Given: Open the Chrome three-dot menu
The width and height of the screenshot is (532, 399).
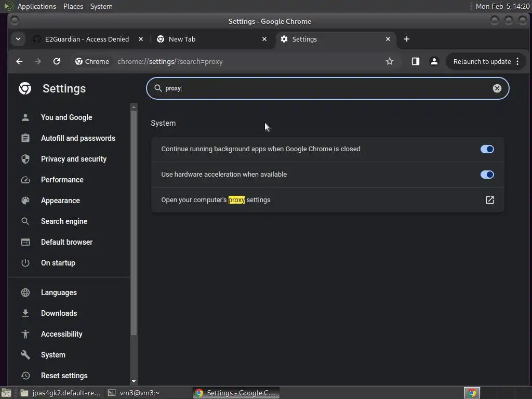Looking at the screenshot, I should tap(517, 61).
